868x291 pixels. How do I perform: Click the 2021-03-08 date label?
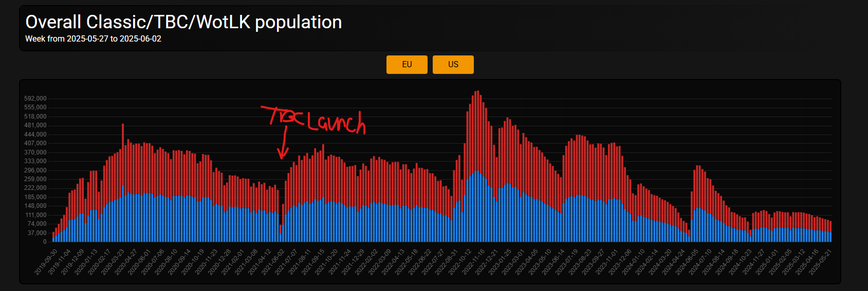click(x=246, y=262)
